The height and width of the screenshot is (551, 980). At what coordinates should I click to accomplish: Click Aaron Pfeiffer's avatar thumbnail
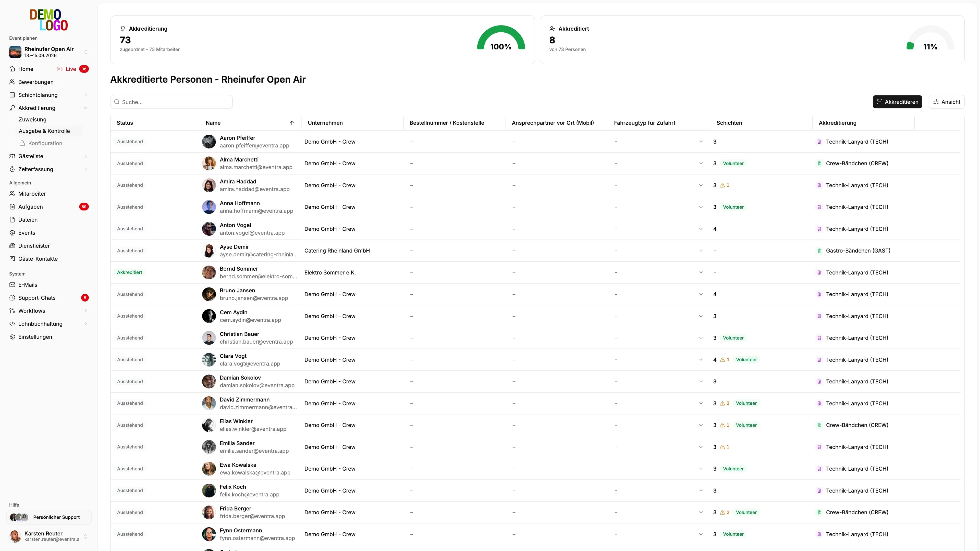pyautogui.click(x=209, y=142)
